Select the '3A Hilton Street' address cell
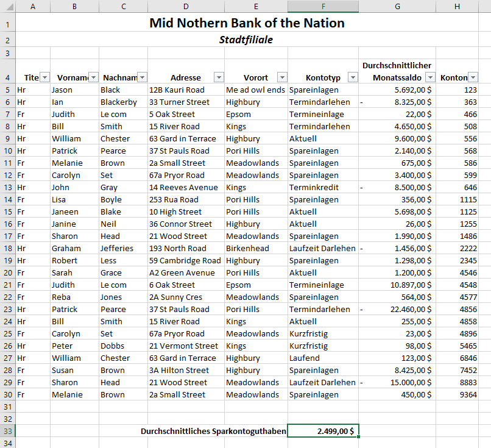 click(x=186, y=371)
